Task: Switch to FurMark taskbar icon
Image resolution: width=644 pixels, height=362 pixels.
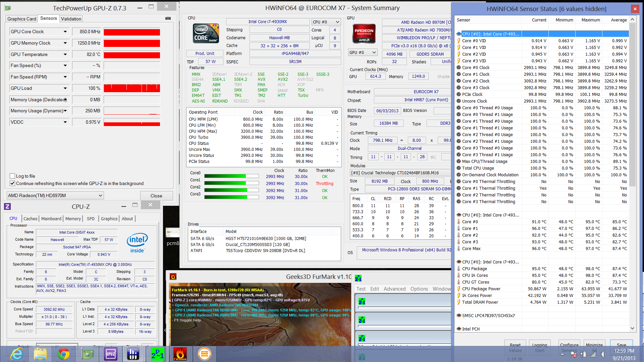Action: click(180, 354)
